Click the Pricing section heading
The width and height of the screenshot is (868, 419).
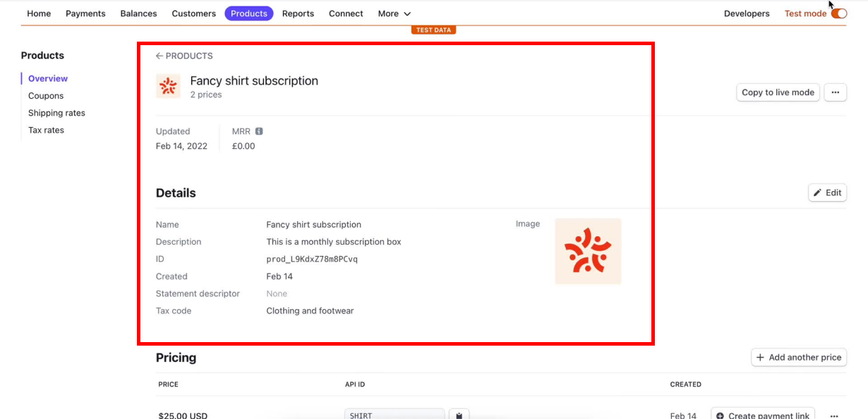point(176,358)
